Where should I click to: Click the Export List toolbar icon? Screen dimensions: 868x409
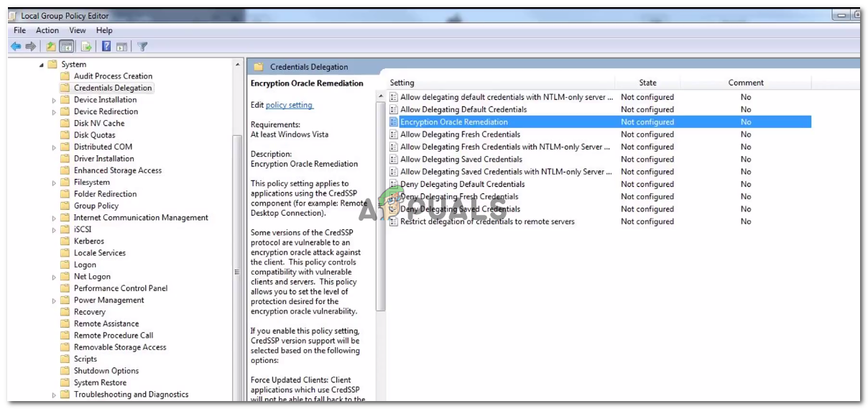pyautogui.click(x=86, y=47)
